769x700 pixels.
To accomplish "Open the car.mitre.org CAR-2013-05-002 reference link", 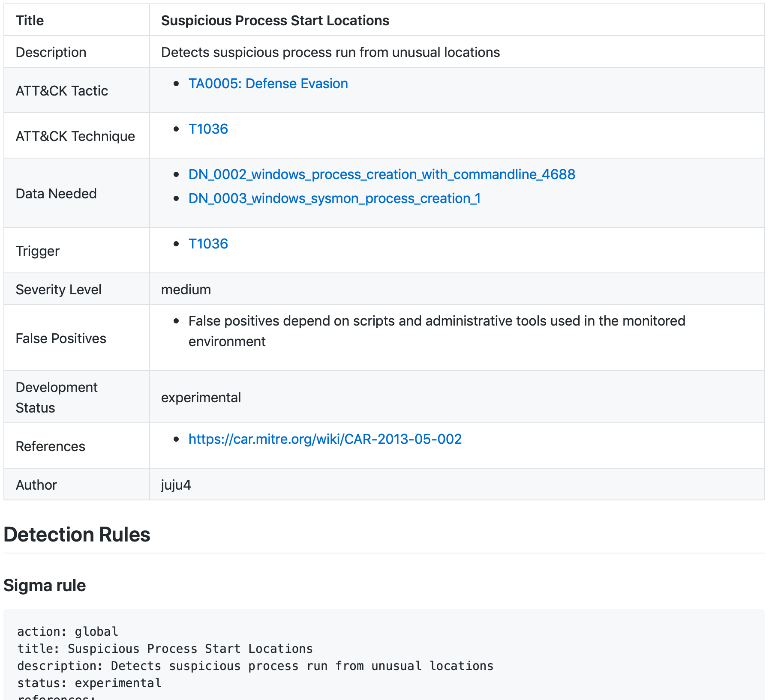I will click(325, 439).
